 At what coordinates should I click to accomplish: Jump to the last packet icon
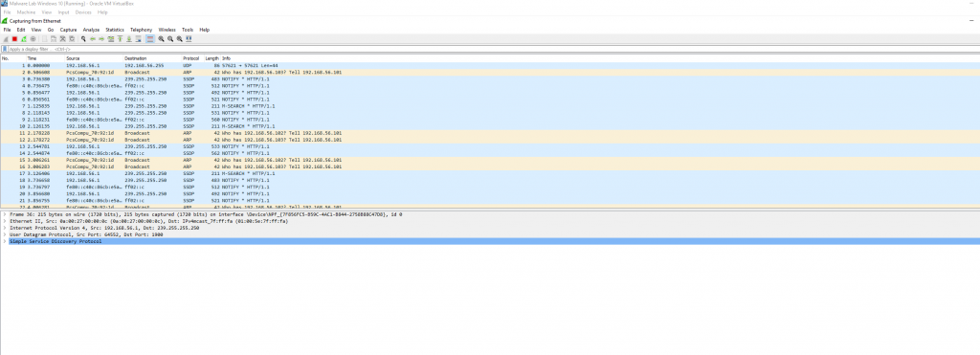(x=129, y=38)
